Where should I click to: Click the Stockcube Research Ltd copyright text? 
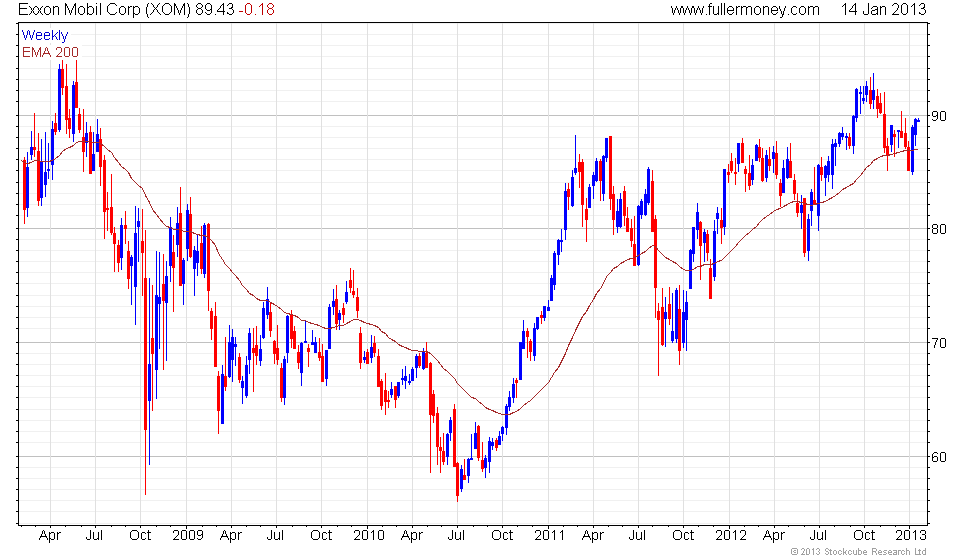(858, 551)
